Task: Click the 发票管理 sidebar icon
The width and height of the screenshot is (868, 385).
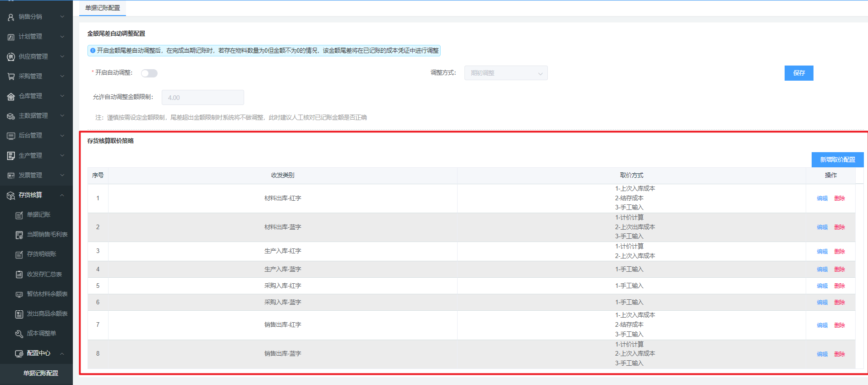Action: tap(11, 176)
